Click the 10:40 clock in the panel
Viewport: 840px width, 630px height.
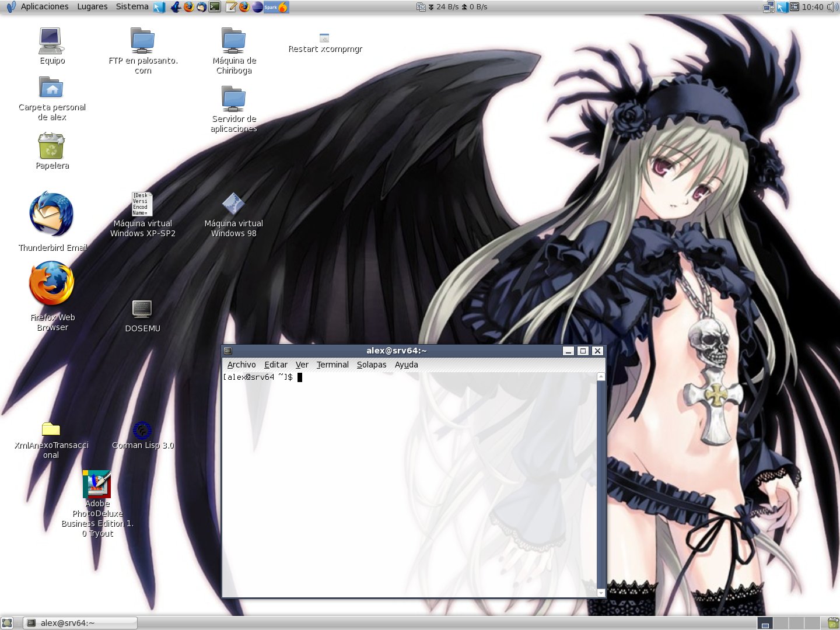click(812, 7)
